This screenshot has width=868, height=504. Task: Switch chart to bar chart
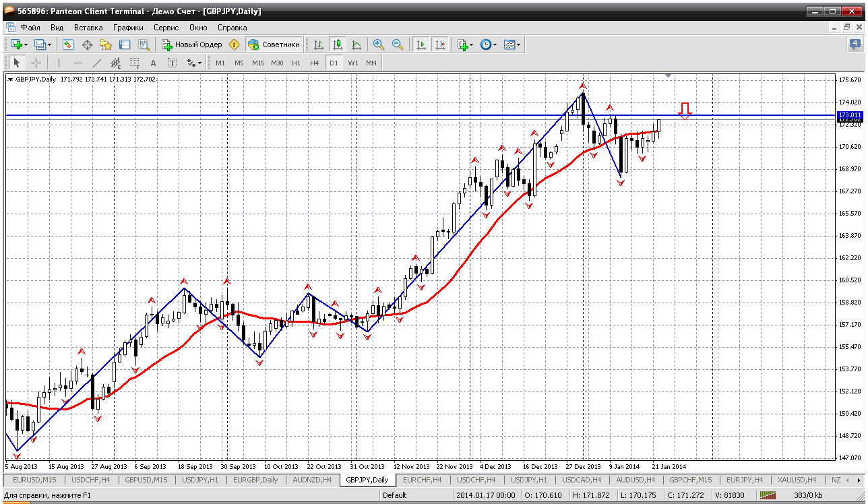point(319,44)
